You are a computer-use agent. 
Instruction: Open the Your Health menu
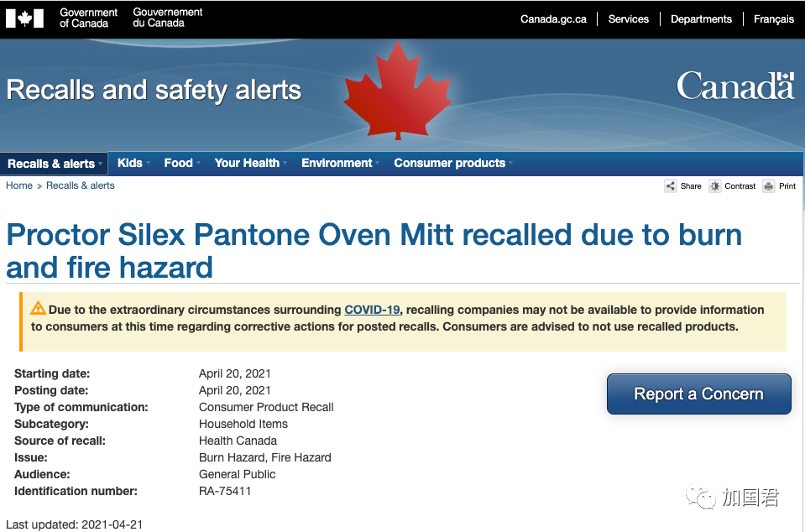tap(250, 163)
